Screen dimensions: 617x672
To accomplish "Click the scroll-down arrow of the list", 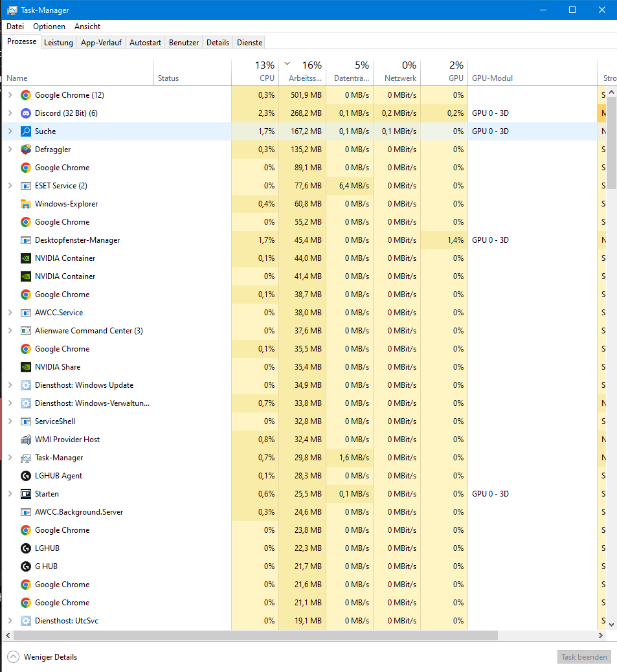I will [x=611, y=625].
